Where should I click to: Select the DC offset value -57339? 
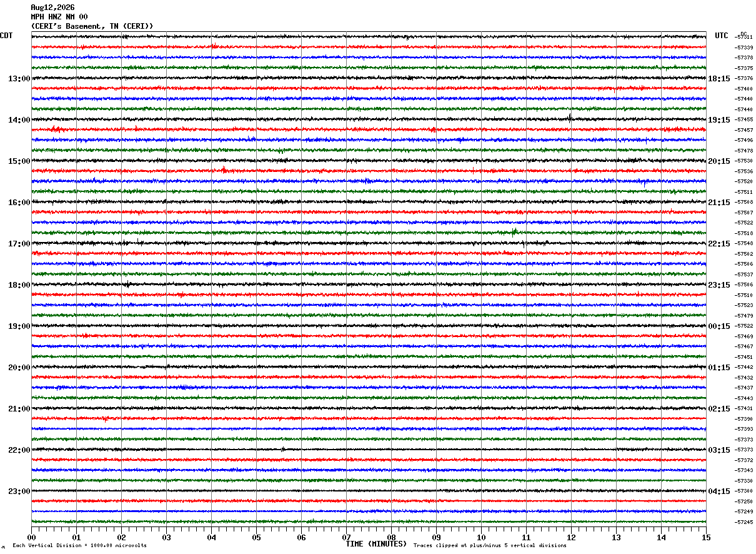[x=744, y=47]
